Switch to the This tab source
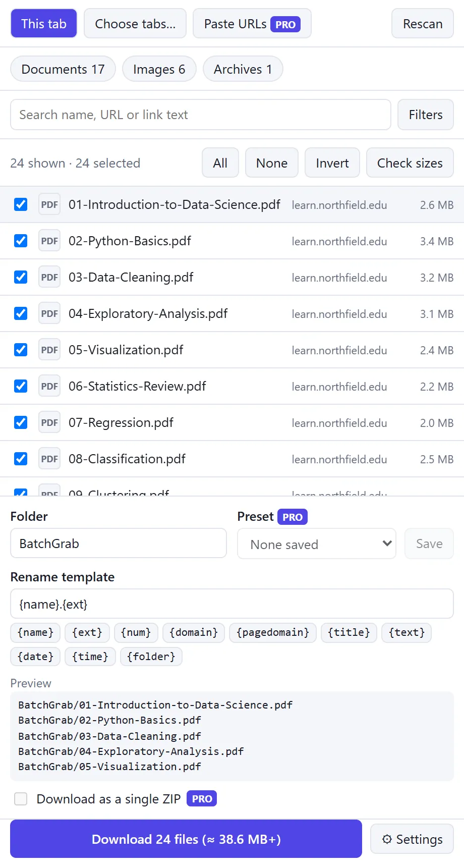This screenshot has width=464, height=868. click(44, 24)
